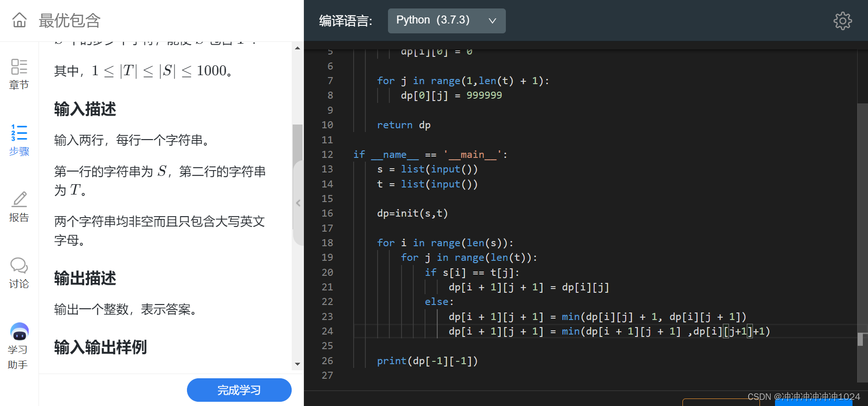The image size is (868, 406).
Task: Click line number 24 in gutter
Action: [x=327, y=331]
